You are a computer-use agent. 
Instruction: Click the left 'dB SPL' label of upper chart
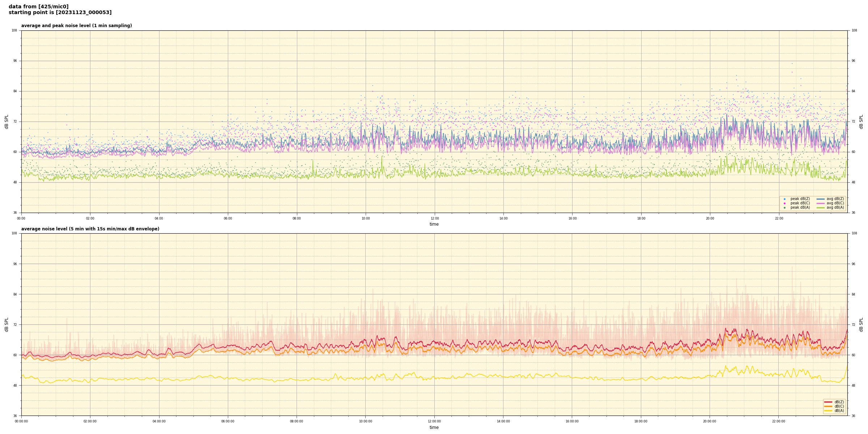[7, 122]
